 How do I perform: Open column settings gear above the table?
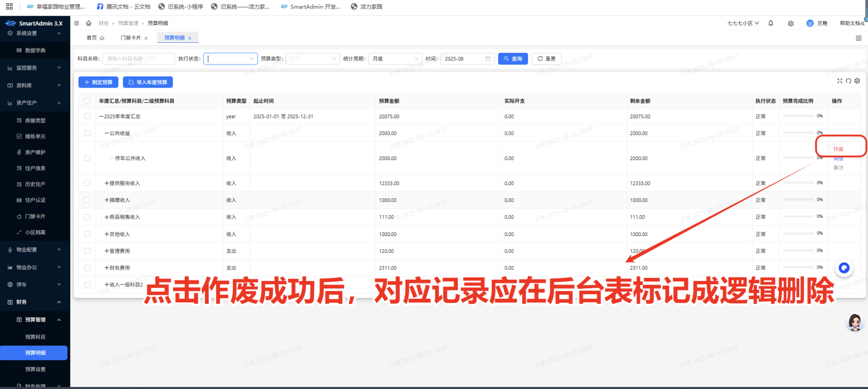(857, 81)
